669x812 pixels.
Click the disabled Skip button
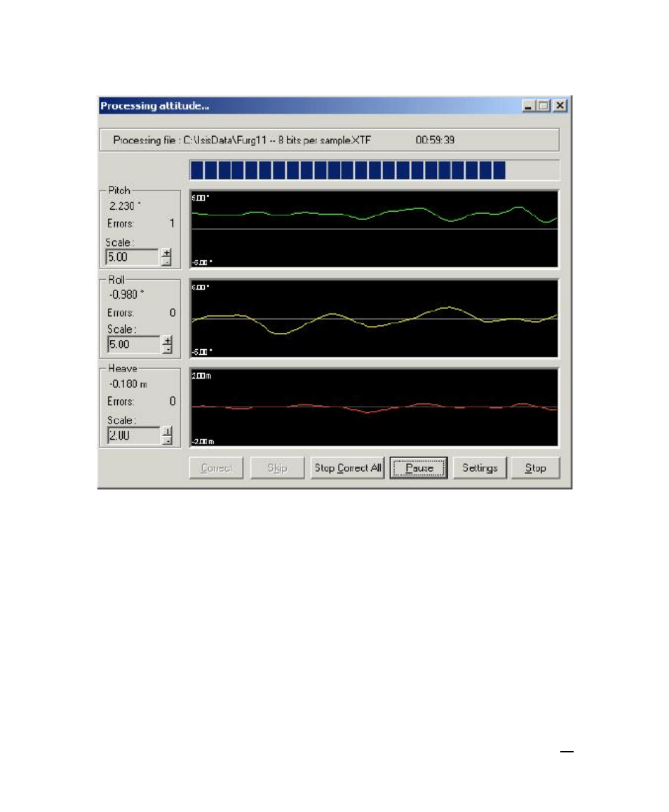click(277, 468)
